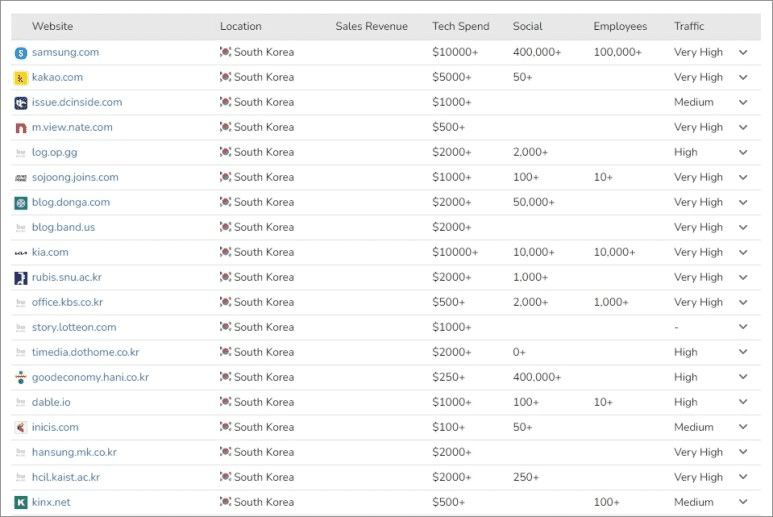The image size is (773, 517).
Task: Click the kia.com logo favicon
Action: coord(21,253)
